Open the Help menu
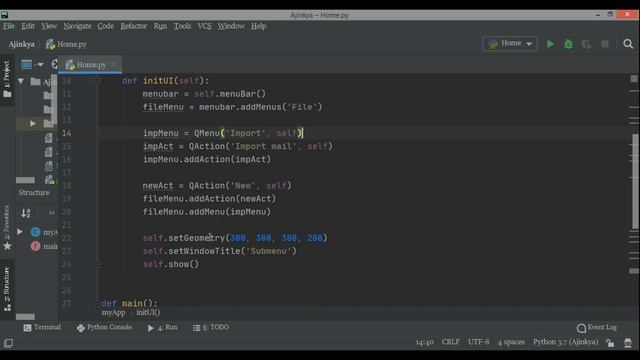Screen dimensions: 640x360 (258, 26)
